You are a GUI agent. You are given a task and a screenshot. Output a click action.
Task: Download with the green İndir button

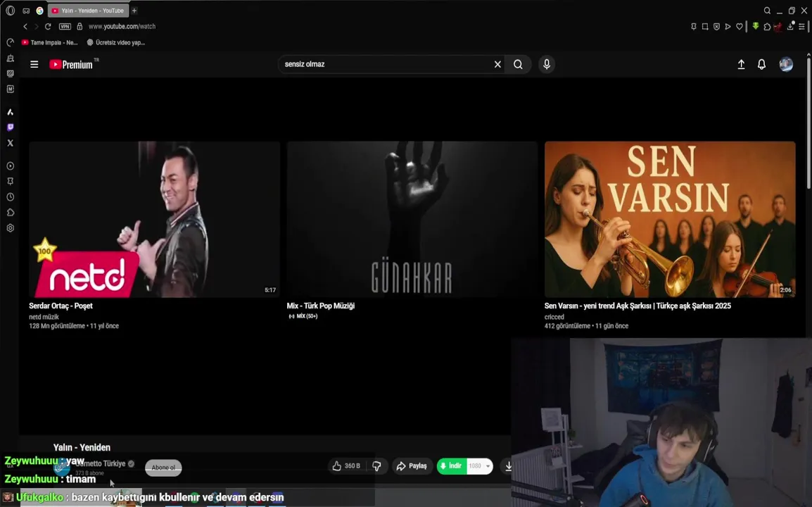(452, 466)
